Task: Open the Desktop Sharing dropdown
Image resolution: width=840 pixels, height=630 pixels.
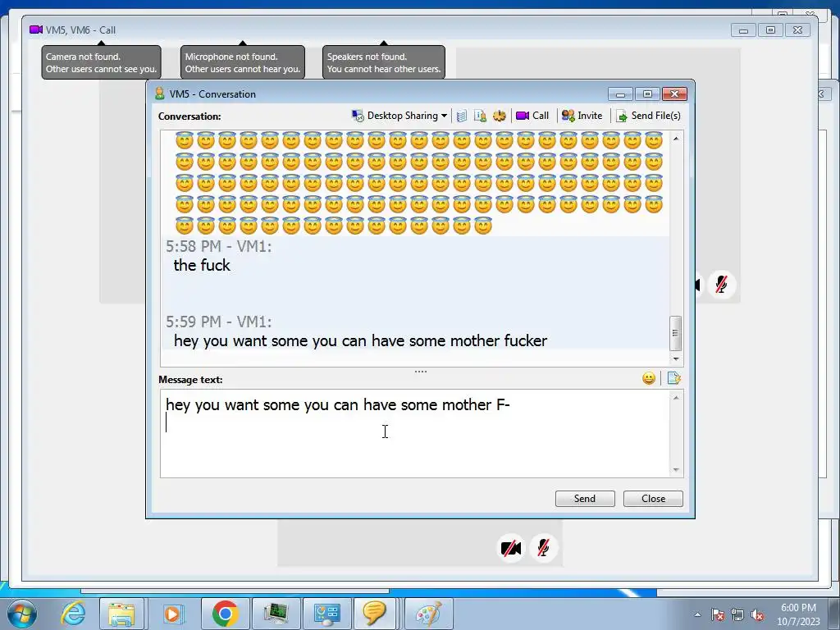Action: pyautogui.click(x=399, y=116)
